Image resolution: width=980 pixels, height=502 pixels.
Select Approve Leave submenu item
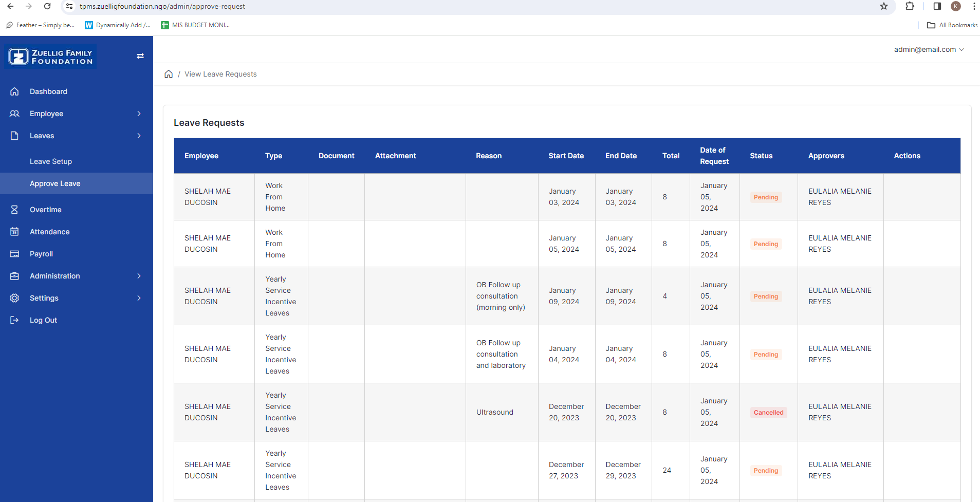[x=77, y=183]
